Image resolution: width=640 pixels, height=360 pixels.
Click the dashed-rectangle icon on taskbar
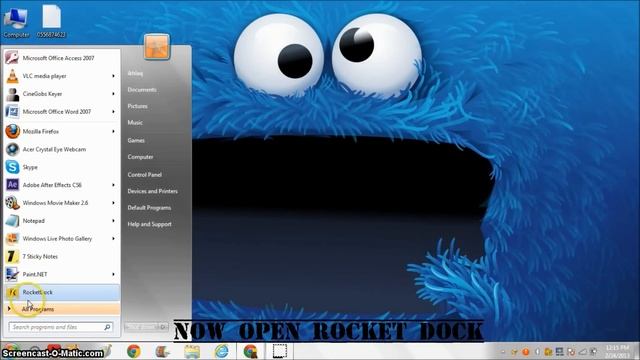click(280, 351)
